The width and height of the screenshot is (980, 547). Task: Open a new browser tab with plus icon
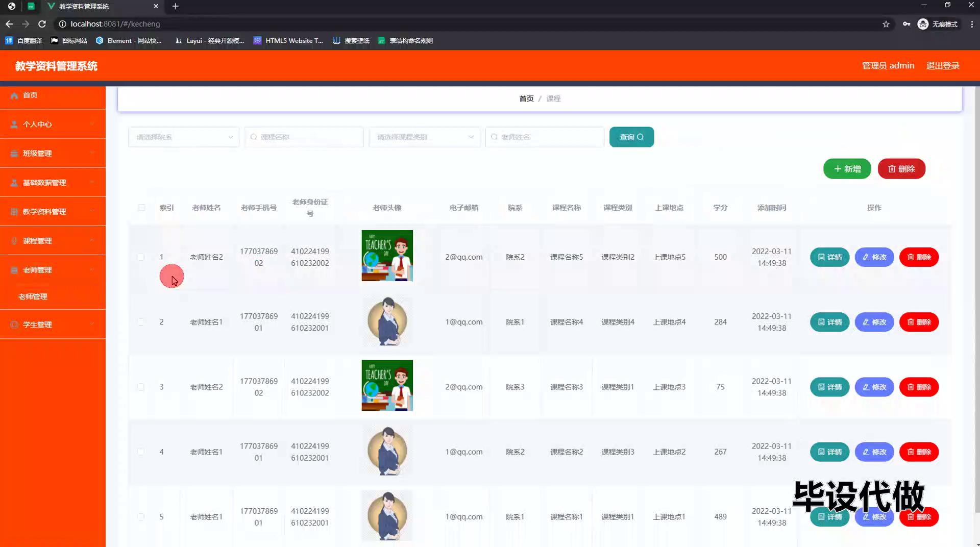(x=175, y=6)
